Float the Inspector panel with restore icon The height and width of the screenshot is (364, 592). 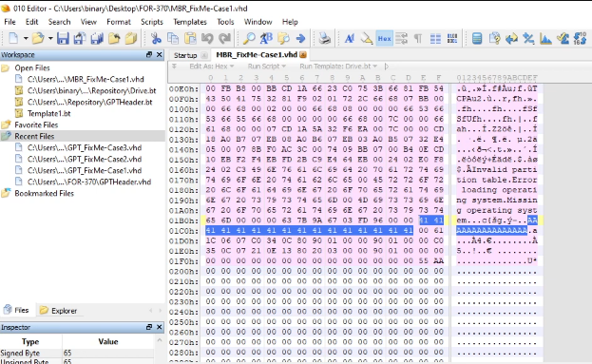(x=149, y=327)
